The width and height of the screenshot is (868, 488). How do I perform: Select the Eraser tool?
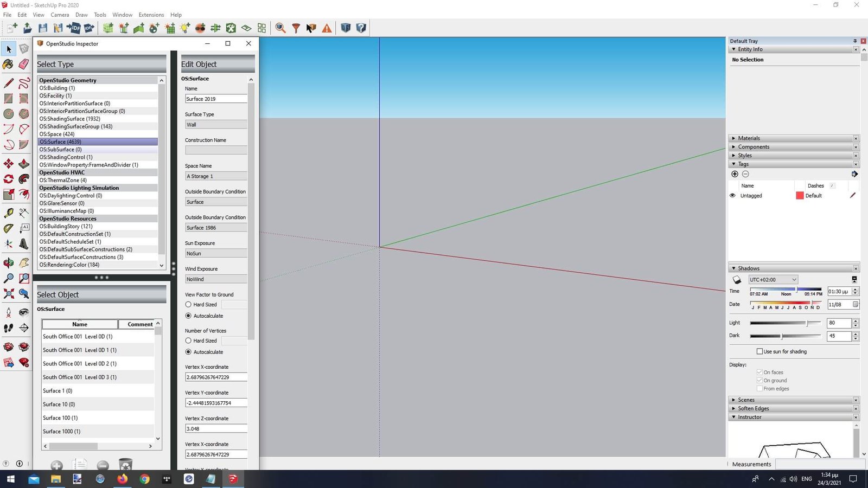click(x=24, y=65)
